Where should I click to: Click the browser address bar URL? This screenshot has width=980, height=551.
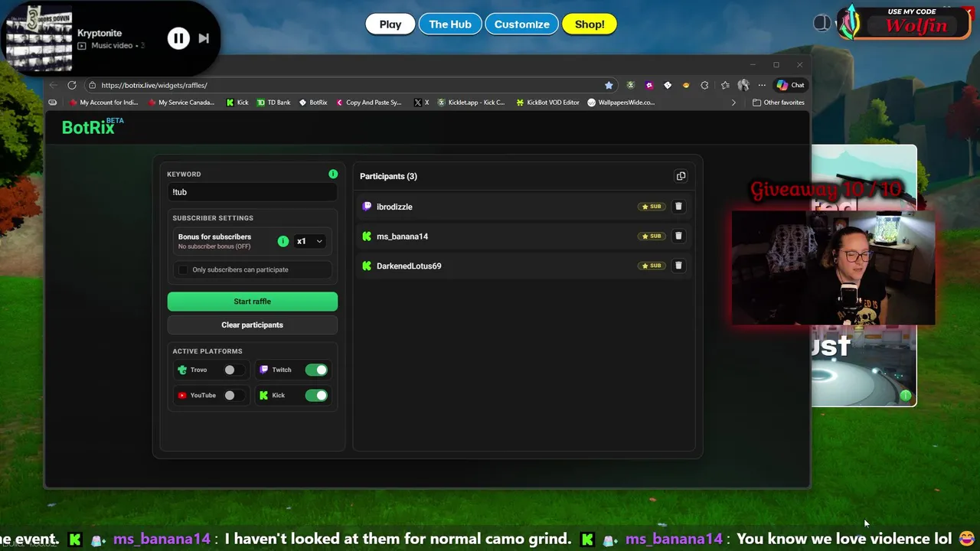(x=154, y=85)
